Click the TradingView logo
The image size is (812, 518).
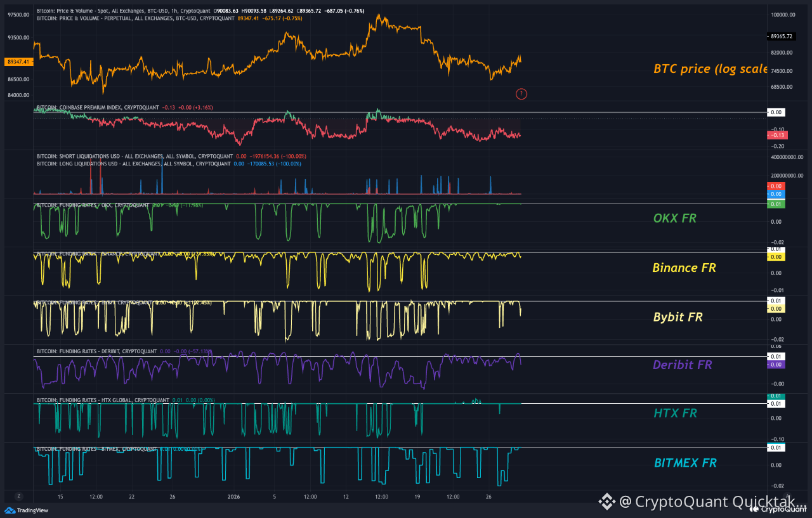(x=20, y=510)
